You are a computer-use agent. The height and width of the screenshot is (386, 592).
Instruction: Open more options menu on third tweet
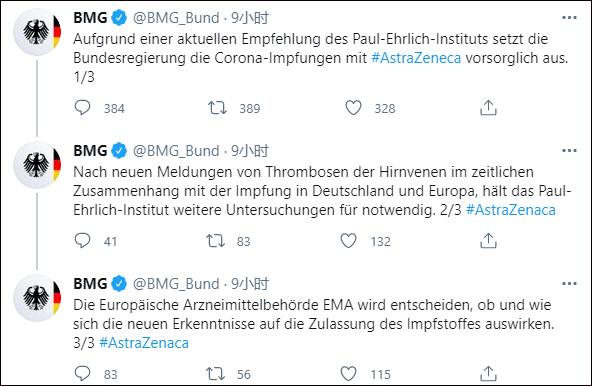[569, 284]
